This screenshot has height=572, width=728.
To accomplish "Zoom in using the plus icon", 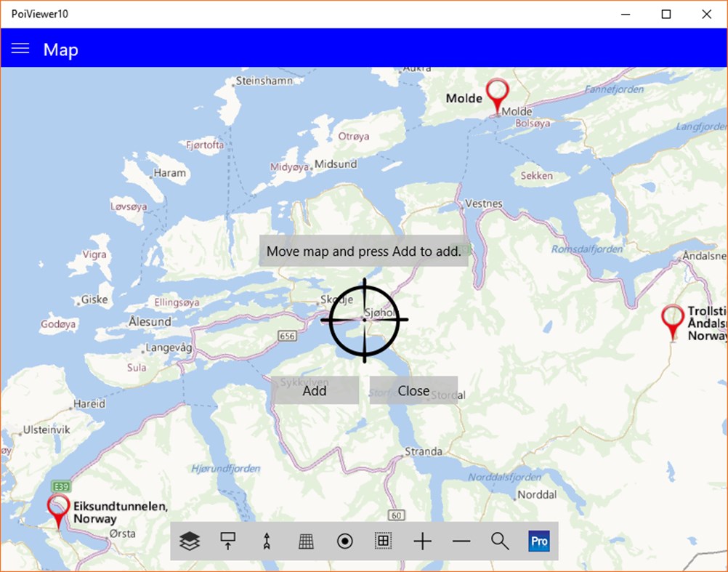I will pyautogui.click(x=422, y=541).
